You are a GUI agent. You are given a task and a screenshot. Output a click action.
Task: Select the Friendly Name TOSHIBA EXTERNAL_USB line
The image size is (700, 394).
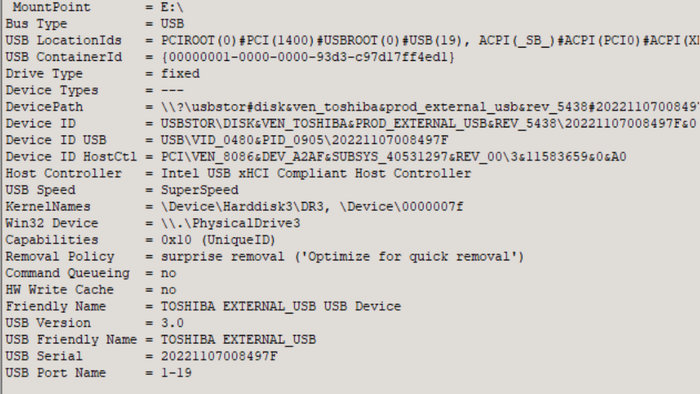coord(203,307)
